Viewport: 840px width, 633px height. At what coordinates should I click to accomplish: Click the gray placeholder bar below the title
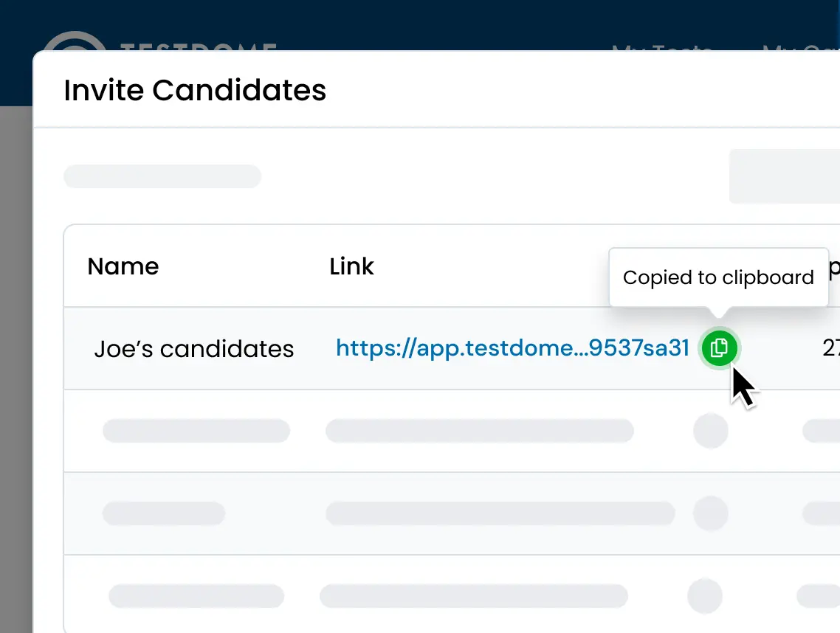click(162, 176)
